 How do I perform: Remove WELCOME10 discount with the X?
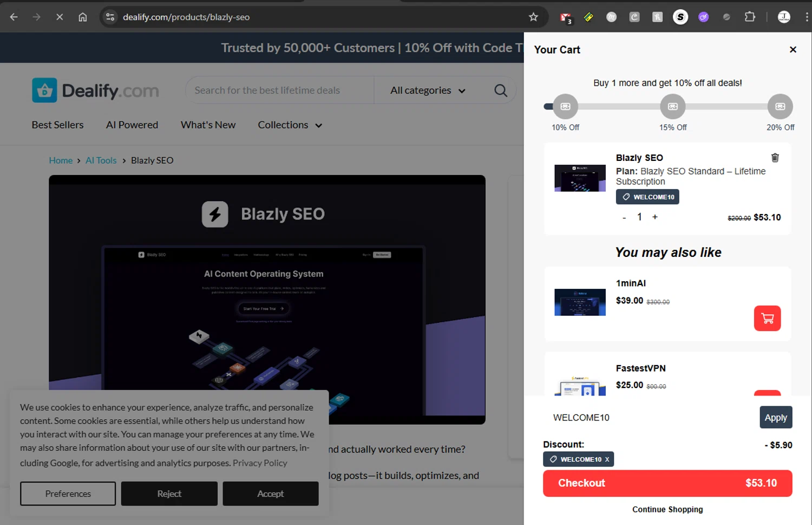coord(607,459)
